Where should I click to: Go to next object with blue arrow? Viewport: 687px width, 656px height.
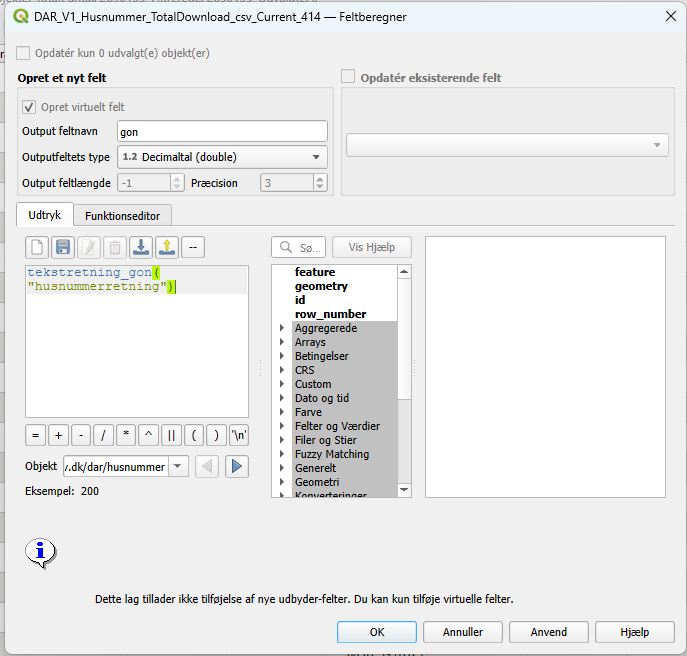point(237,466)
